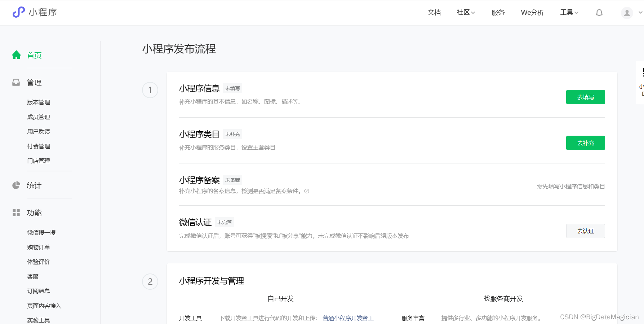Open the We分析 menu item

(532, 13)
